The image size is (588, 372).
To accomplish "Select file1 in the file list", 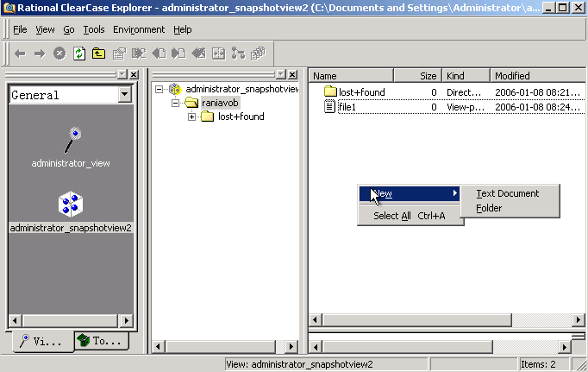I will pos(347,107).
